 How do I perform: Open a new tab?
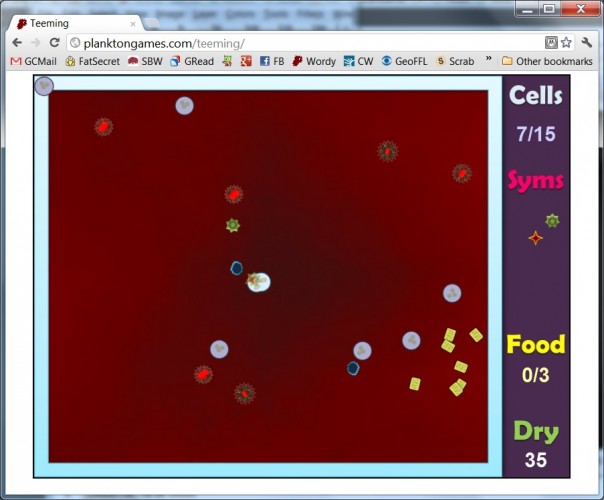(x=152, y=23)
